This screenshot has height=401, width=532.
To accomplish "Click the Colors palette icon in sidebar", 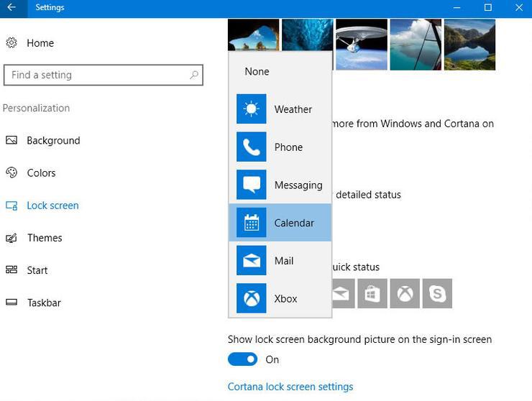I will [12, 172].
